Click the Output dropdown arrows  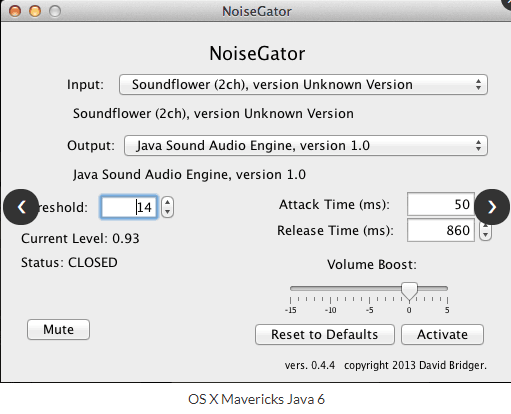(x=478, y=145)
